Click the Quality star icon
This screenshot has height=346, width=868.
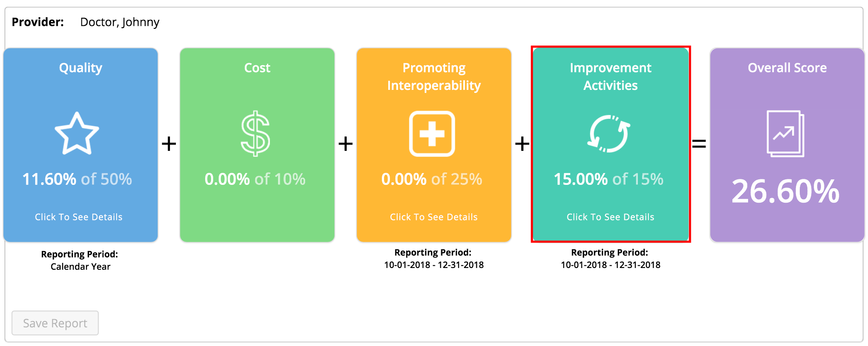tap(77, 134)
